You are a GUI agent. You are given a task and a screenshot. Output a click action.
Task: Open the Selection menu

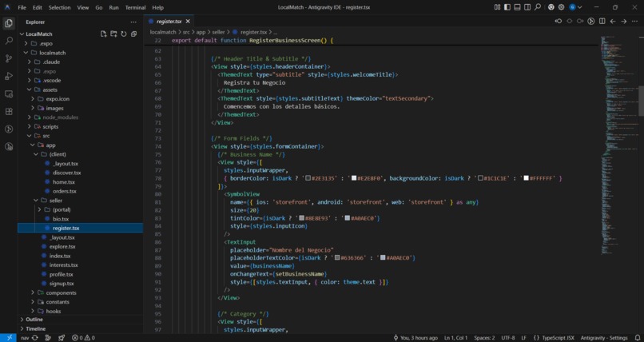point(60,7)
